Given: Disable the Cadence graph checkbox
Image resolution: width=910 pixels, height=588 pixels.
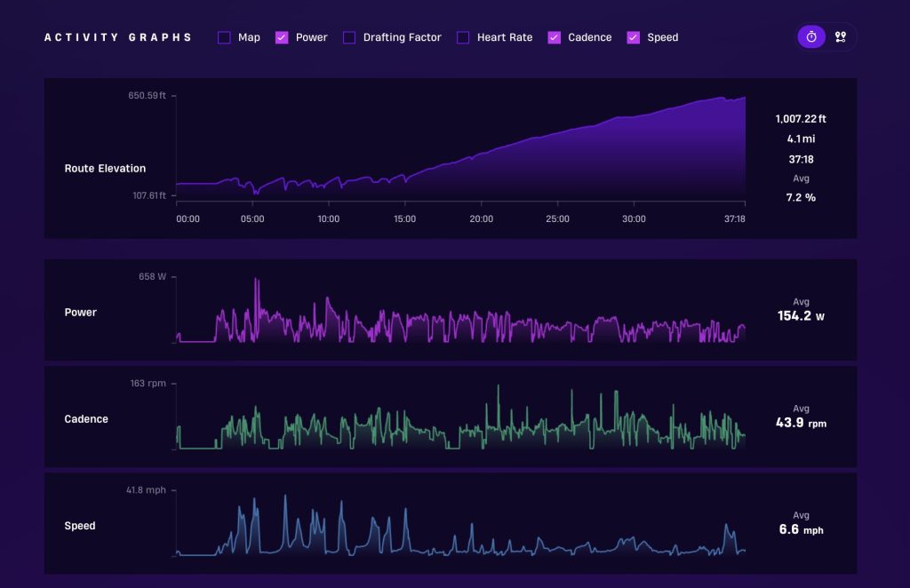Looking at the screenshot, I should pyautogui.click(x=554, y=37).
